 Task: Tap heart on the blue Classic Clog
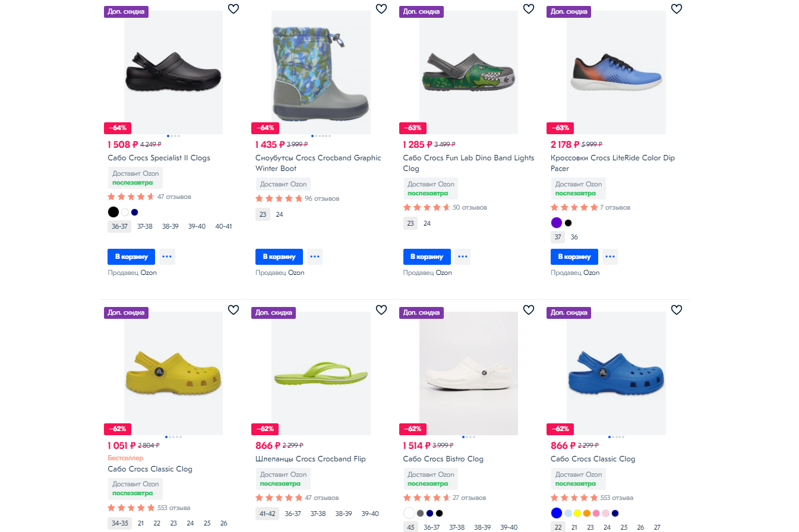(x=677, y=310)
